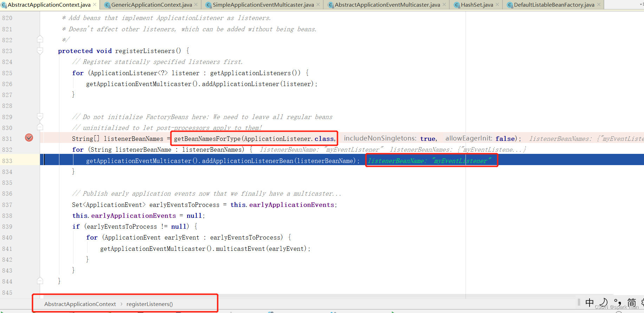
Task: Place cursor on 'registerListeners' method name
Action: [x=145, y=51]
